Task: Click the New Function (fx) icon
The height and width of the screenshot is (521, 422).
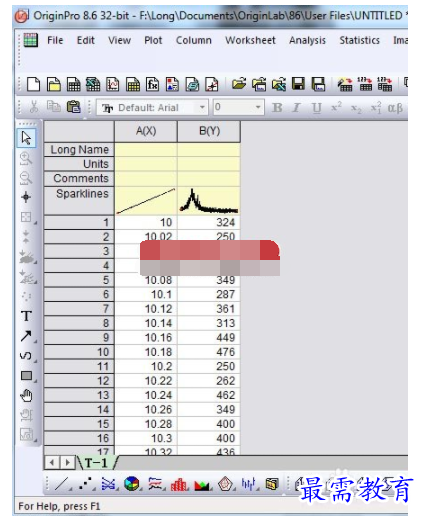Action: coord(152,84)
